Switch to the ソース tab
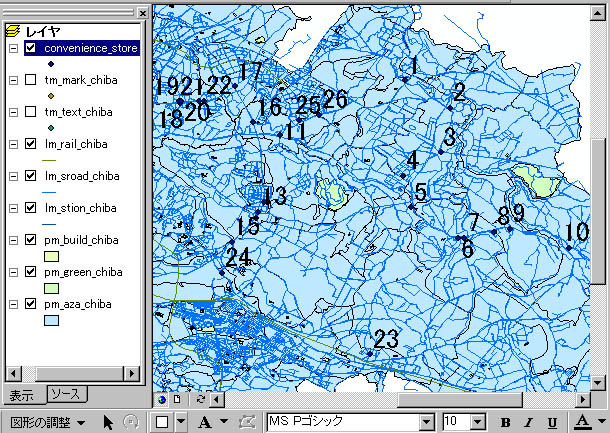 pyautogui.click(x=67, y=394)
